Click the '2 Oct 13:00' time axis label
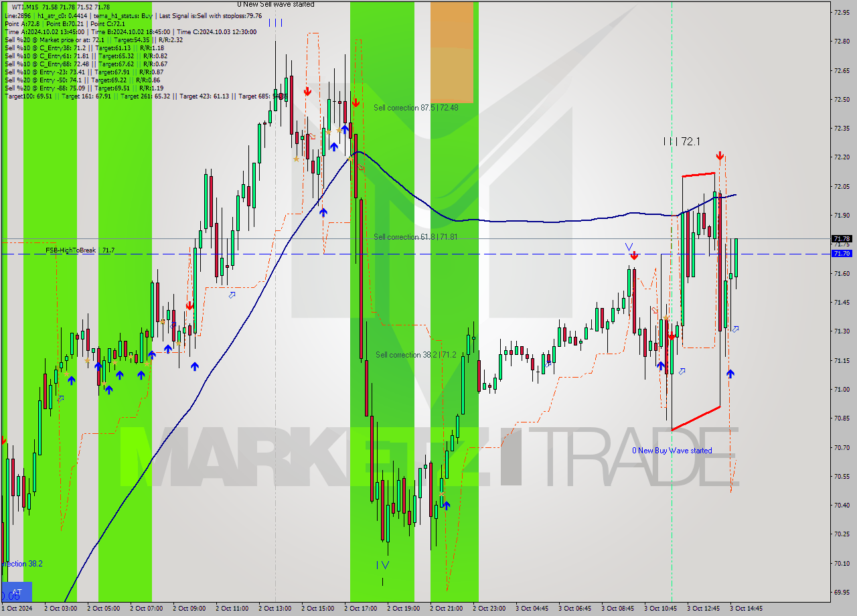This screenshot has width=857, height=616. coord(275,609)
